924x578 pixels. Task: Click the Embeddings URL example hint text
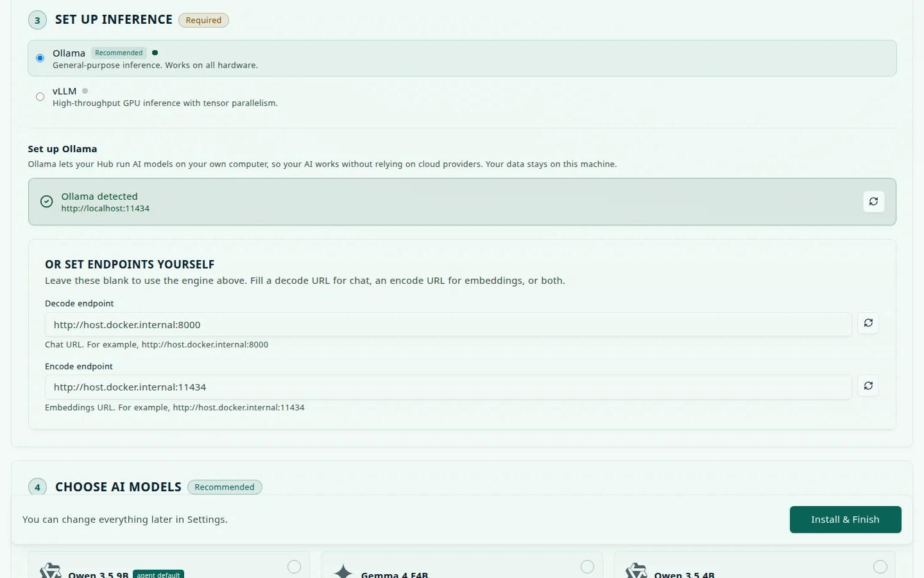(x=175, y=408)
